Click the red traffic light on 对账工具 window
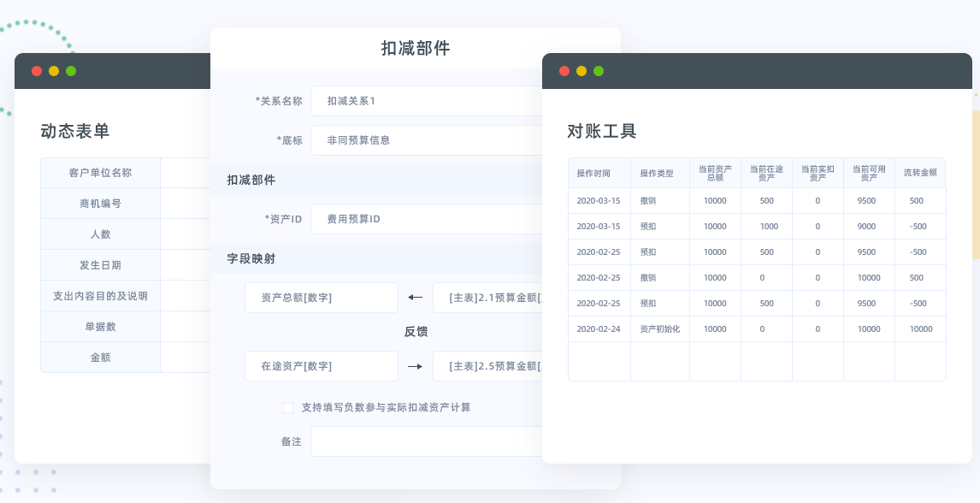This screenshot has width=980, height=503. (564, 71)
